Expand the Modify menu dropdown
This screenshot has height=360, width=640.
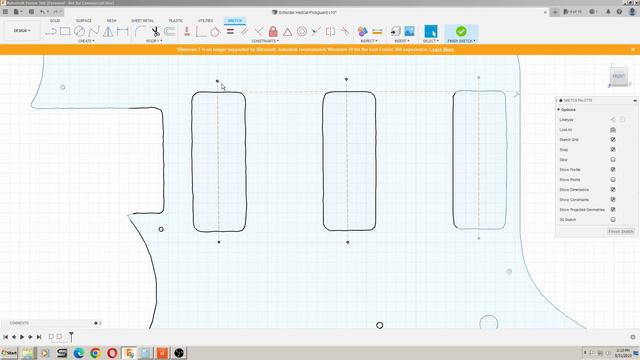154,41
